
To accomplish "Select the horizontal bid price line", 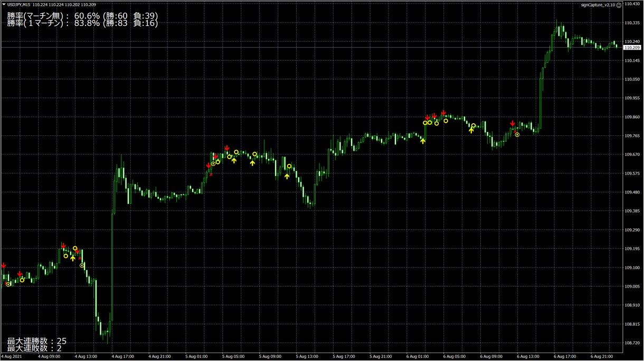I will 311,48.
